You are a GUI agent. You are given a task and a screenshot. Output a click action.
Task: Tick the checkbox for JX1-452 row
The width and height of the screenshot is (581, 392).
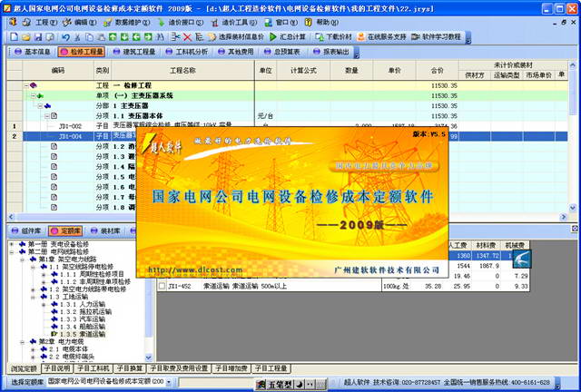162,286
